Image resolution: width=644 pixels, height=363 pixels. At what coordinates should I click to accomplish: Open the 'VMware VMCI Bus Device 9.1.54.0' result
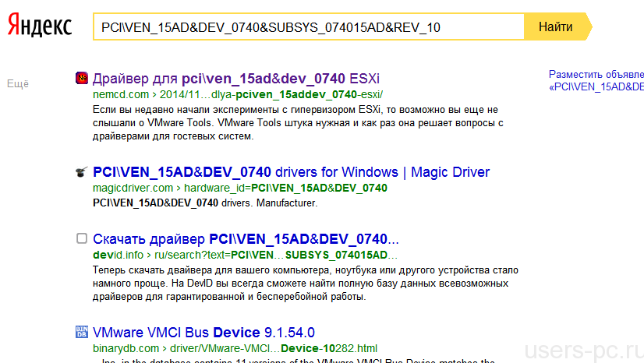click(203, 333)
